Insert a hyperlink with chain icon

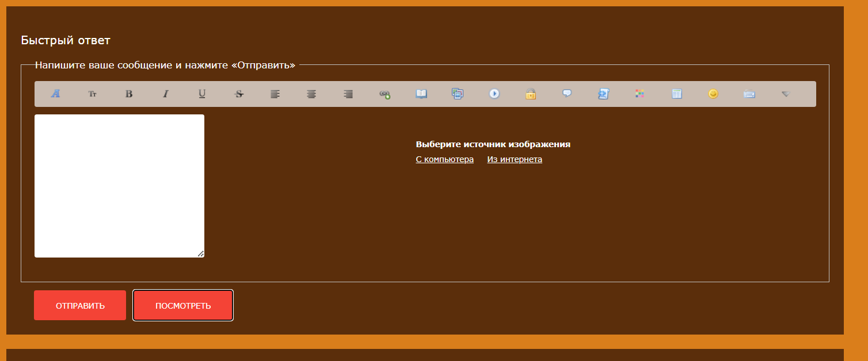[384, 94]
